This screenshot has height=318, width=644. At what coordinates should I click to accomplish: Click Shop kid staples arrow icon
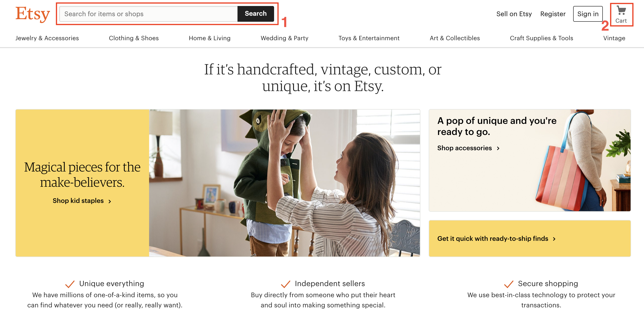click(111, 201)
